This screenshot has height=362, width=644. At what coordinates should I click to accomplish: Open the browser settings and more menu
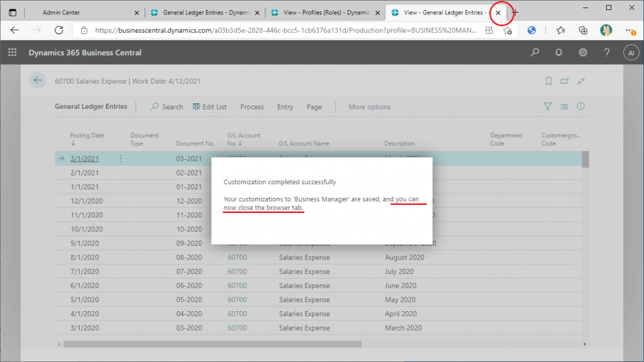click(629, 30)
